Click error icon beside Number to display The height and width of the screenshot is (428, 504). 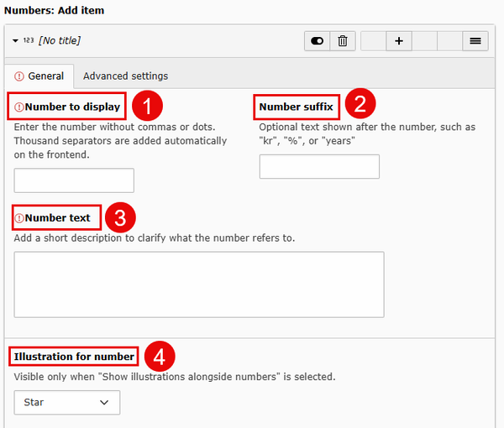tap(19, 107)
